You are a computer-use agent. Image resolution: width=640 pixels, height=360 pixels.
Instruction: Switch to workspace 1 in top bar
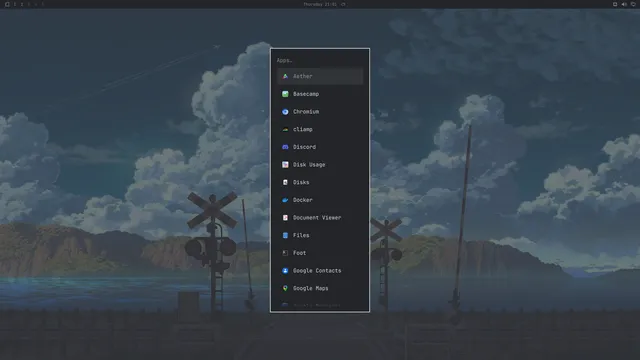coord(15,4)
